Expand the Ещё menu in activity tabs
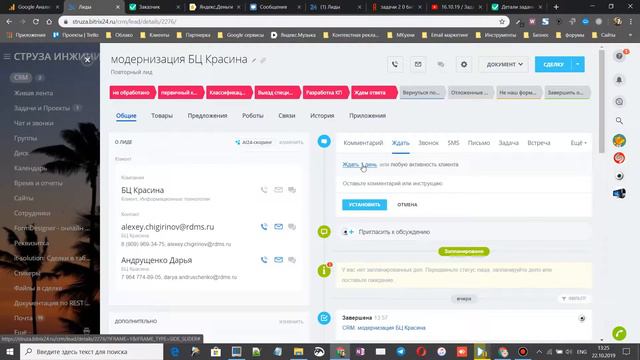Image resolution: width=640 pixels, height=360 pixels. [578, 143]
